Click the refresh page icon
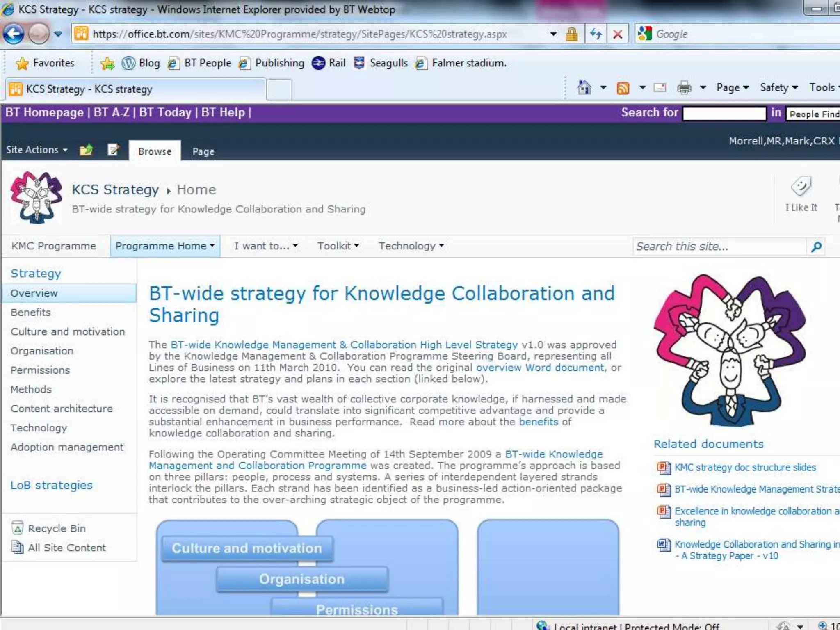The height and width of the screenshot is (630, 840). click(x=596, y=34)
